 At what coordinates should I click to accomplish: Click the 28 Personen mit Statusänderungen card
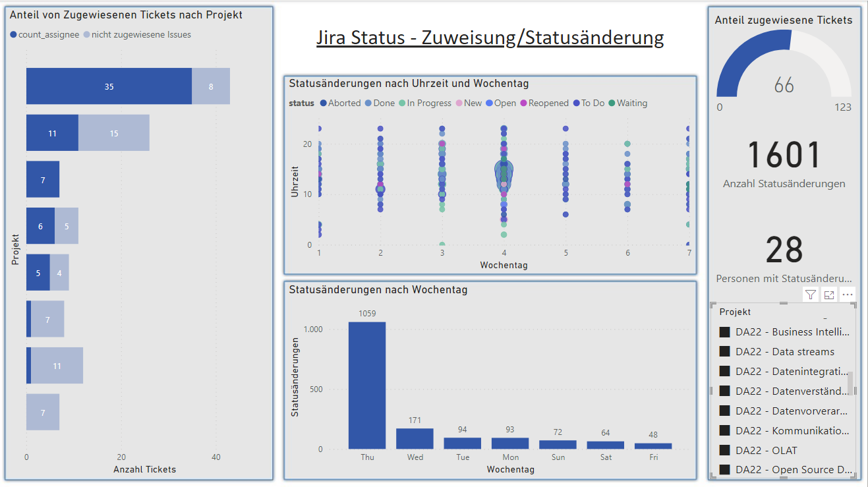[784, 258]
